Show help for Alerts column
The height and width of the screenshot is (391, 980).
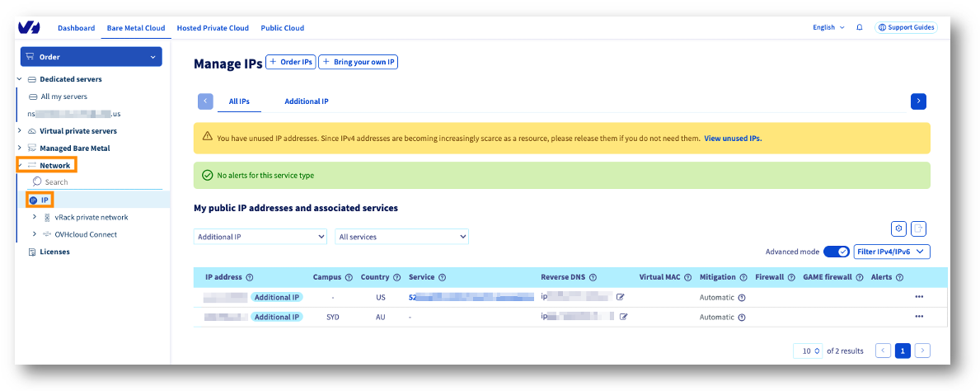coord(899,277)
